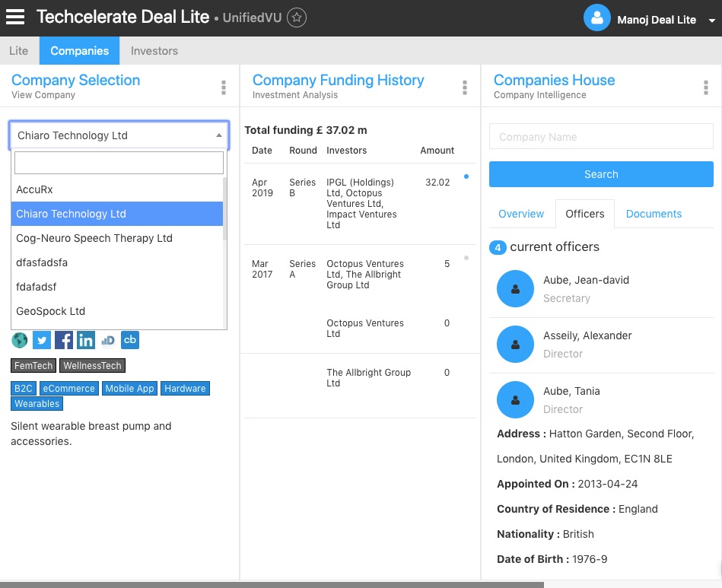Click the Company Name search field
This screenshot has width=722, height=588.
[x=601, y=137]
